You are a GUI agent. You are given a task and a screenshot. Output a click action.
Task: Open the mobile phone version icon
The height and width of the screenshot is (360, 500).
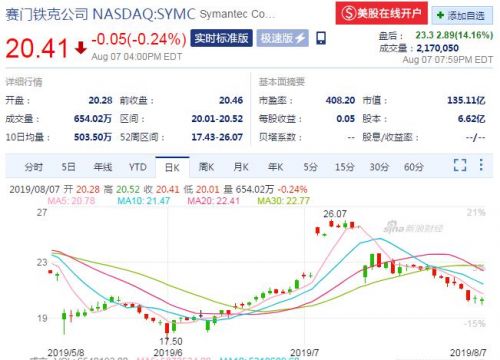321,38
